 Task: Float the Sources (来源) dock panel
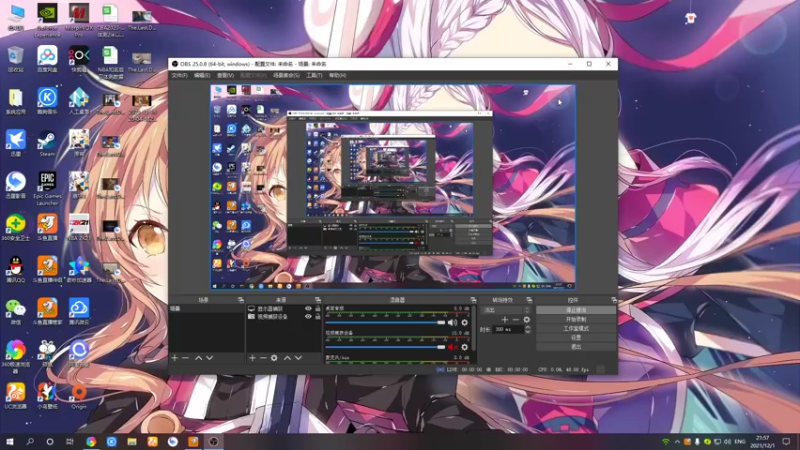point(317,300)
